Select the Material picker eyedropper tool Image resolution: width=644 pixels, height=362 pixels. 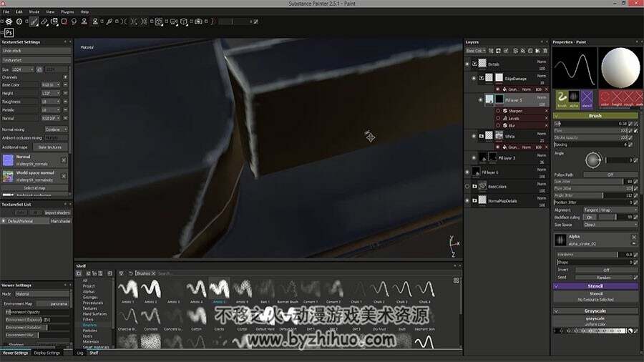pyautogui.click(x=109, y=21)
